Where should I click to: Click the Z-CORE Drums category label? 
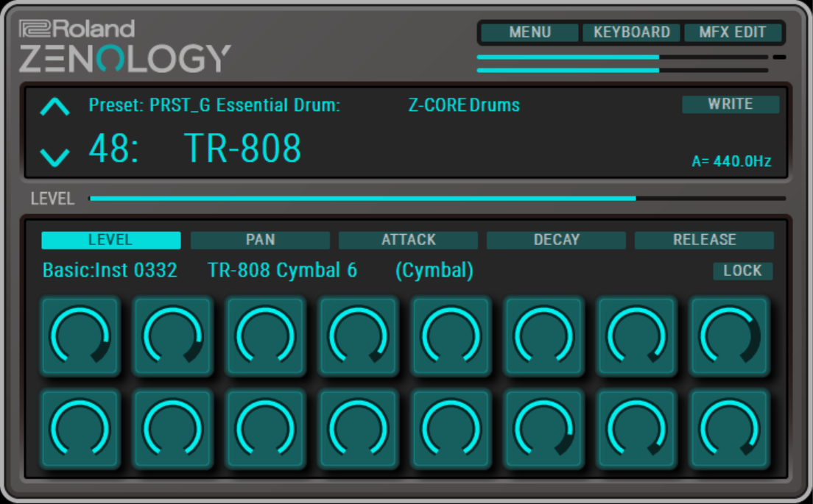click(464, 105)
